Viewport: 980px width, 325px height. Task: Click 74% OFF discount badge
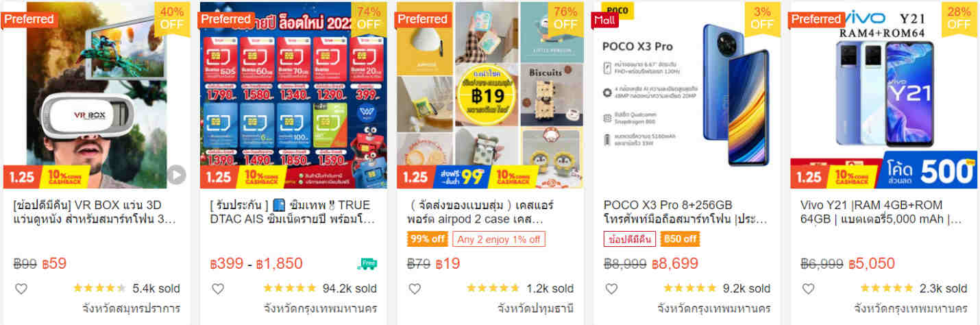[368, 17]
